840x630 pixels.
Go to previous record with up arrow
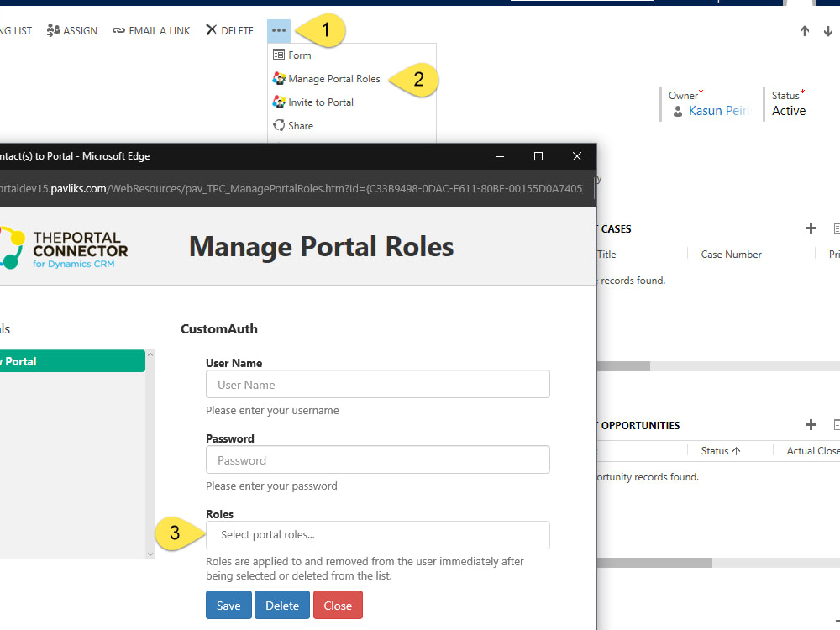coord(804,31)
